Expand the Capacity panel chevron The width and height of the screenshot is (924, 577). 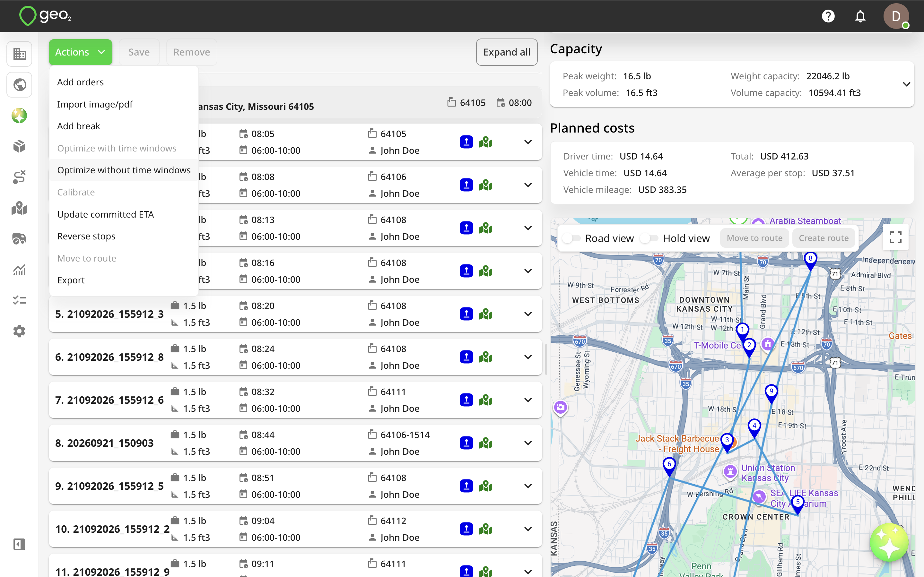(906, 84)
